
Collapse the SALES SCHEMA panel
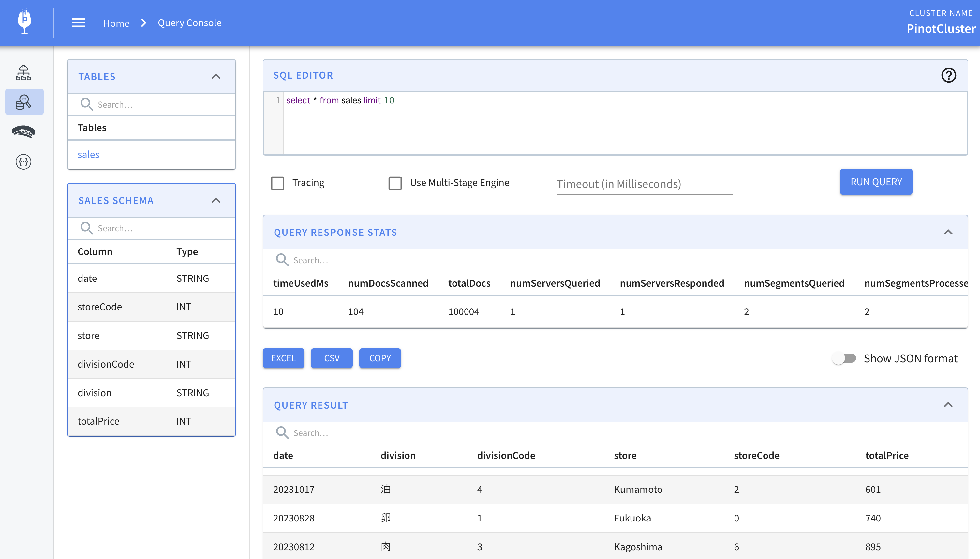click(x=216, y=200)
